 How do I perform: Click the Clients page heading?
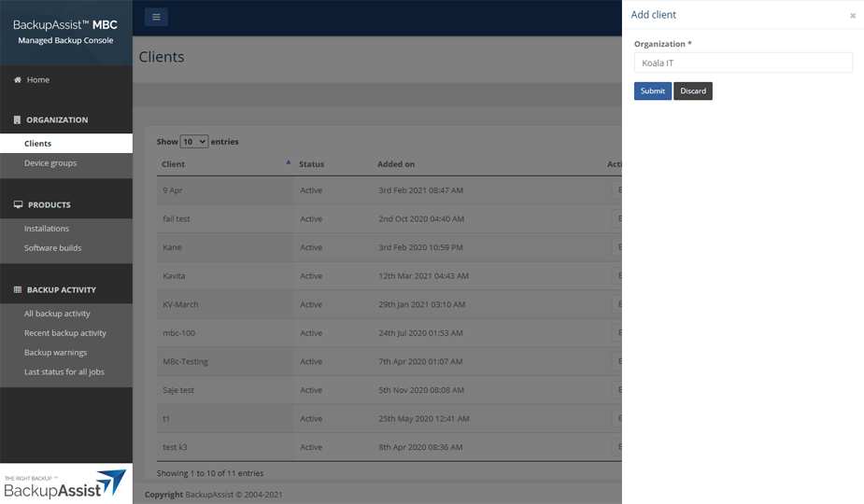point(162,57)
